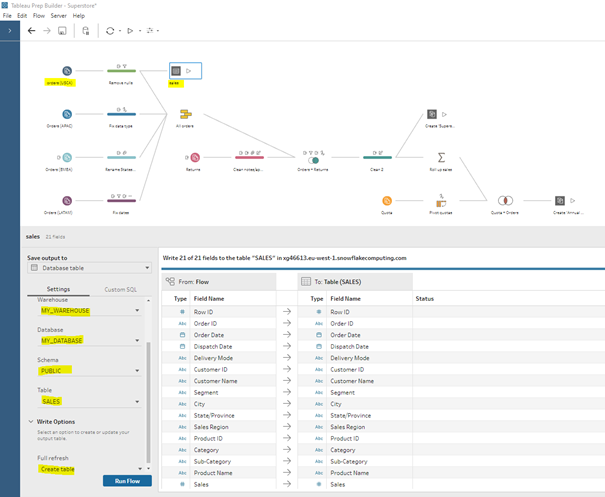The image size is (605, 497).
Task: Run the Create Annual output play button
Action: point(573,201)
